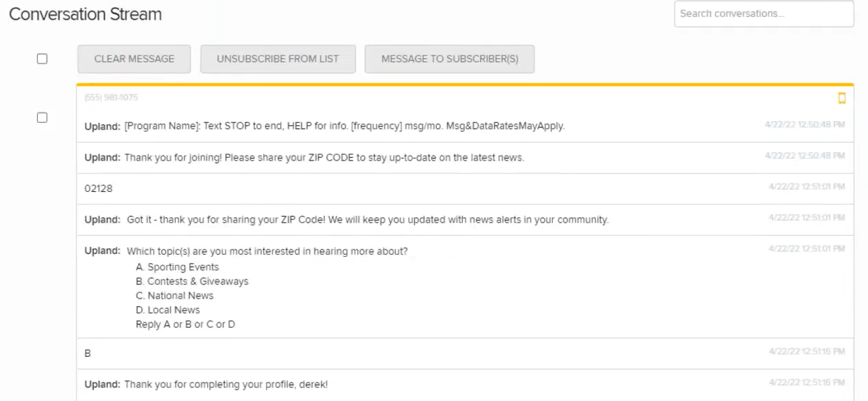
Task: Check the box for the (555) 981-1075 conversation
Action: click(x=42, y=117)
